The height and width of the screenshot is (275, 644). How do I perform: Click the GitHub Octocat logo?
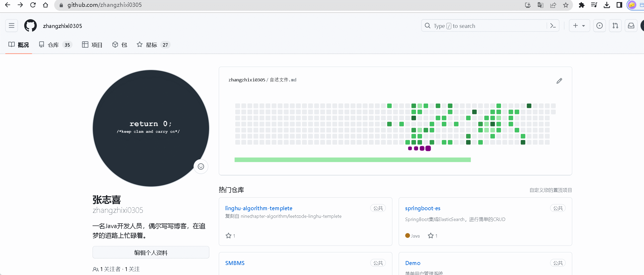(x=31, y=26)
